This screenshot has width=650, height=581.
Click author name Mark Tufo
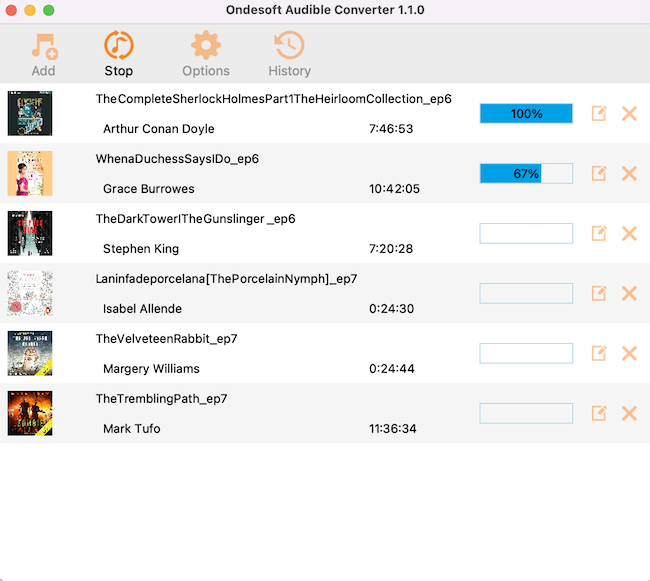[131, 428]
